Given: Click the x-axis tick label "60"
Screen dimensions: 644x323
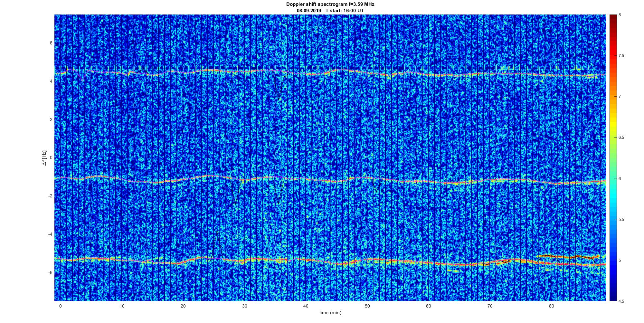Looking at the screenshot, I should click(x=429, y=306).
